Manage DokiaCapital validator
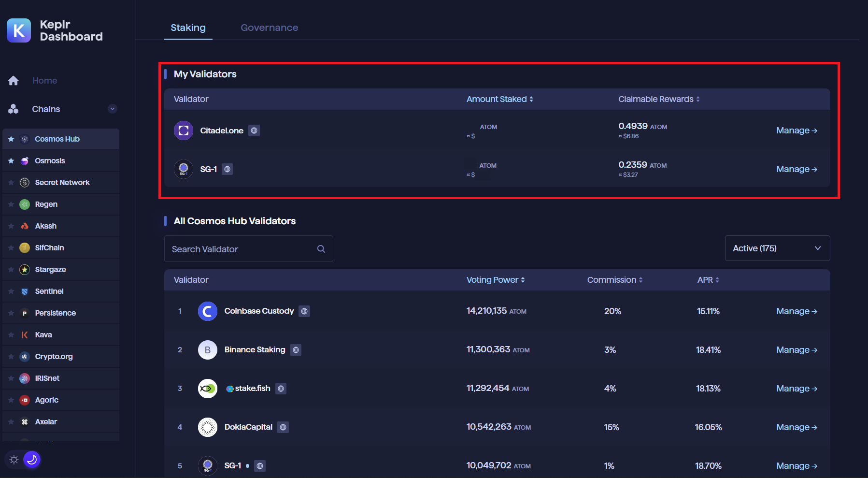This screenshot has height=478, width=868. click(x=797, y=427)
